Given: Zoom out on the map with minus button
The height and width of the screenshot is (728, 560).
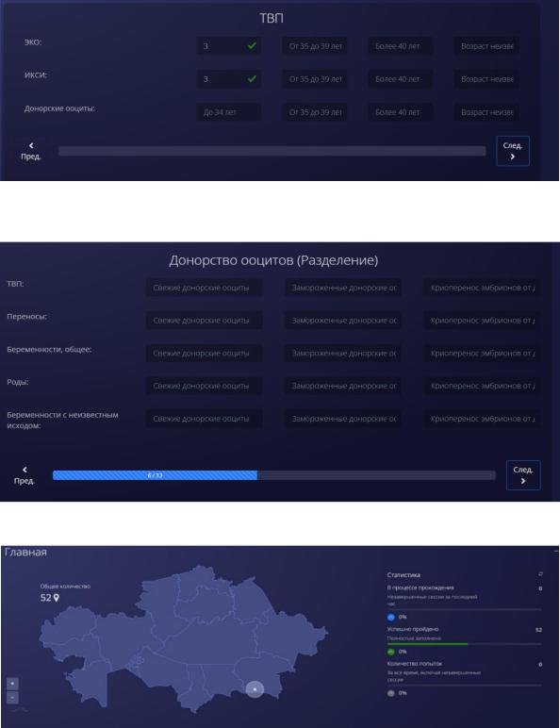Looking at the screenshot, I should 12,697.
